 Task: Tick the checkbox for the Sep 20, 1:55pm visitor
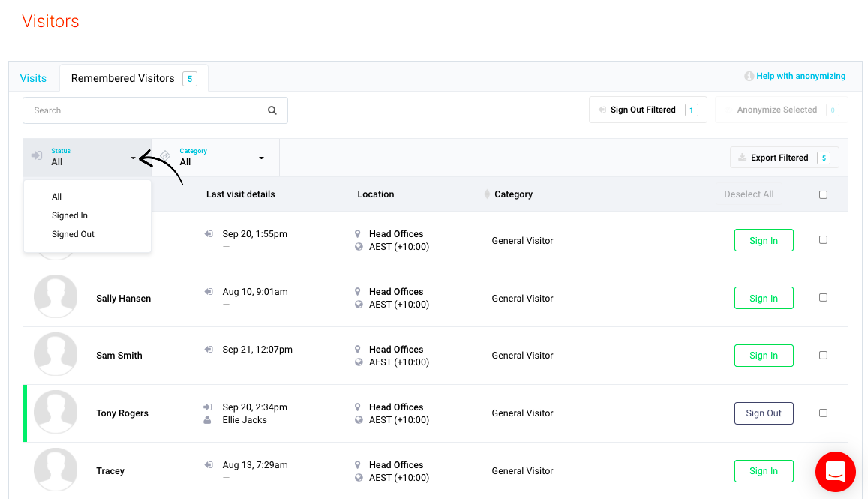[x=823, y=240]
